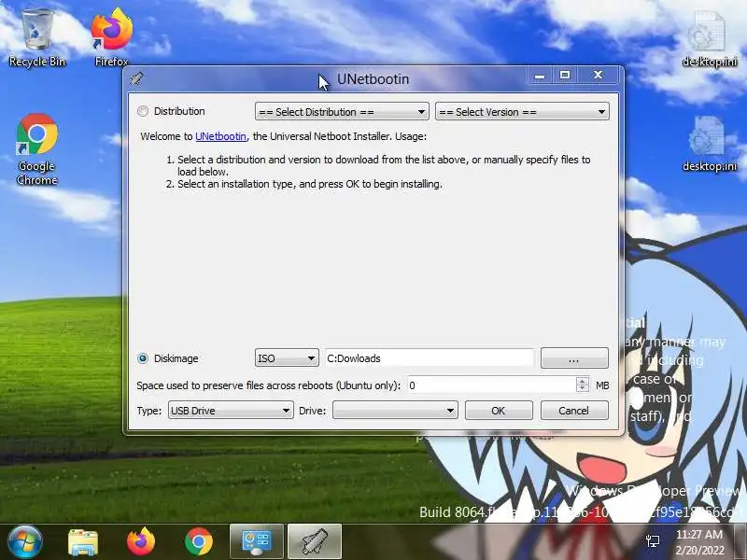Open the ISO disk image format dropdown
The height and width of the screenshot is (560, 747).
tap(287, 358)
